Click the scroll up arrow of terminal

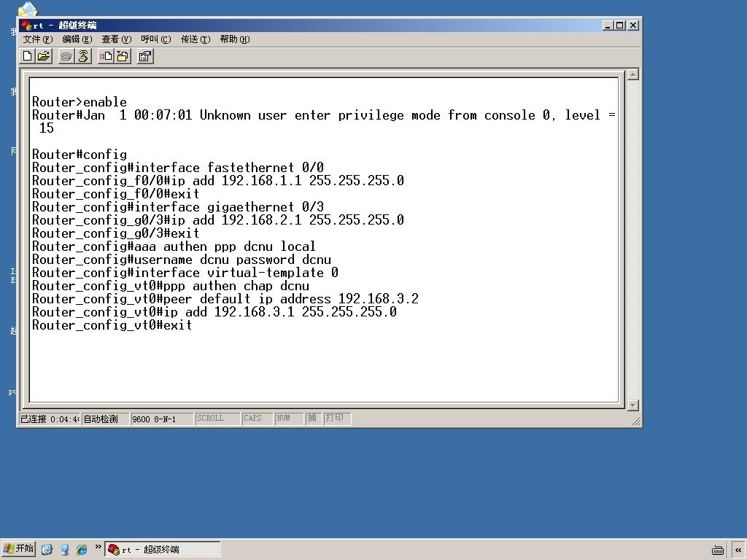coord(632,74)
